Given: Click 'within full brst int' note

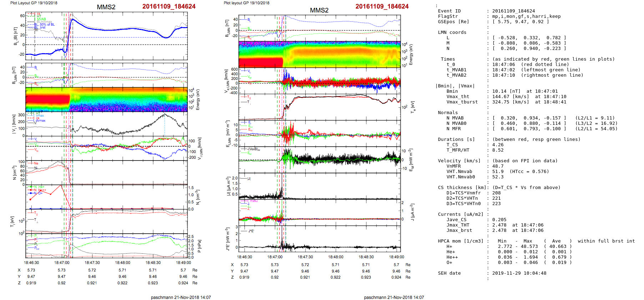Looking at the screenshot, I should pyautogui.click(x=606, y=241).
